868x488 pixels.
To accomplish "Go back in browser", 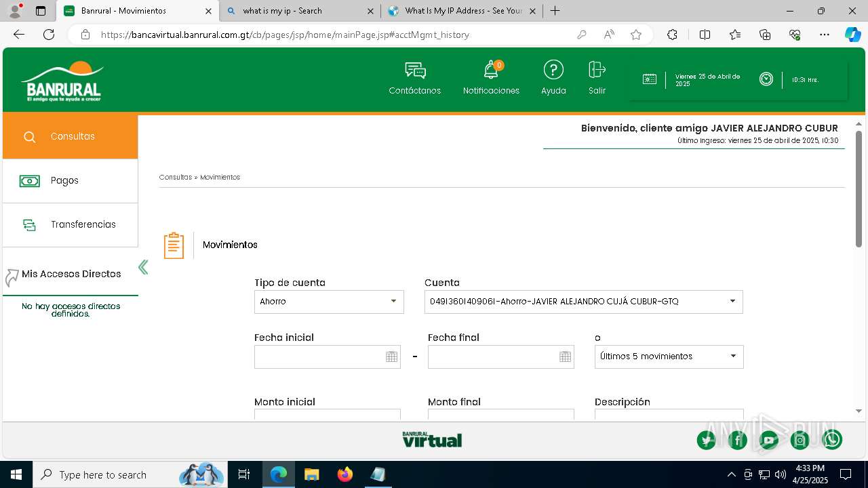I will point(19,35).
